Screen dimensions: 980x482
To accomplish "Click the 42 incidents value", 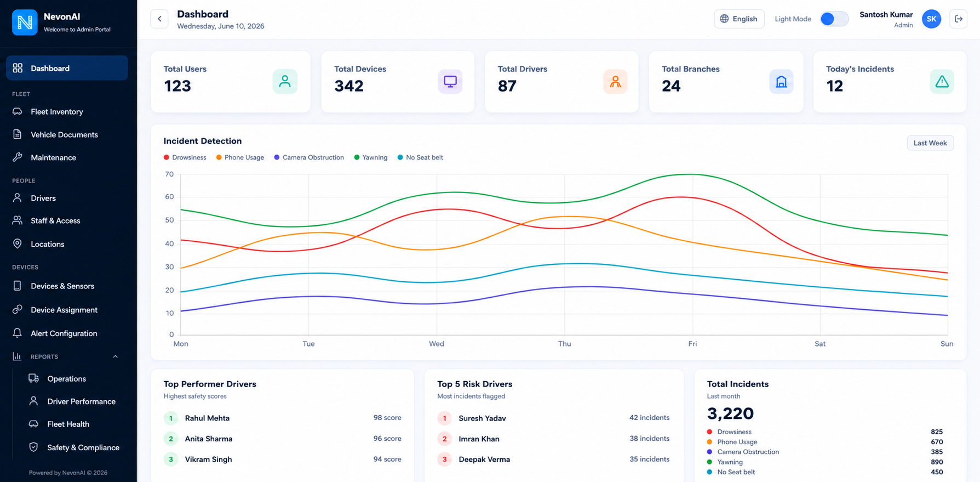I will click(x=649, y=418).
